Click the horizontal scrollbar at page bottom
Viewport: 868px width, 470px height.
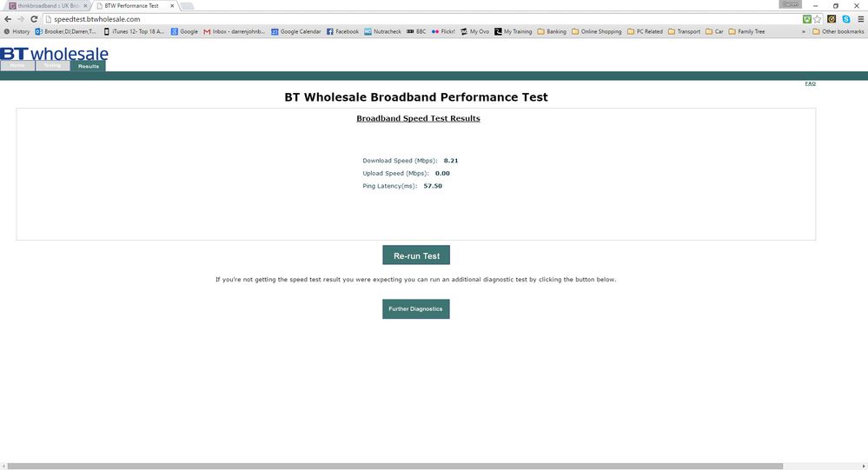[x=395, y=467]
